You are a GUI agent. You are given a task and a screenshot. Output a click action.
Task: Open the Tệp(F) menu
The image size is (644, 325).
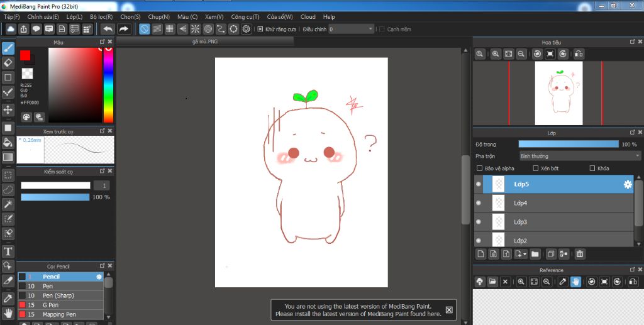(12, 17)
